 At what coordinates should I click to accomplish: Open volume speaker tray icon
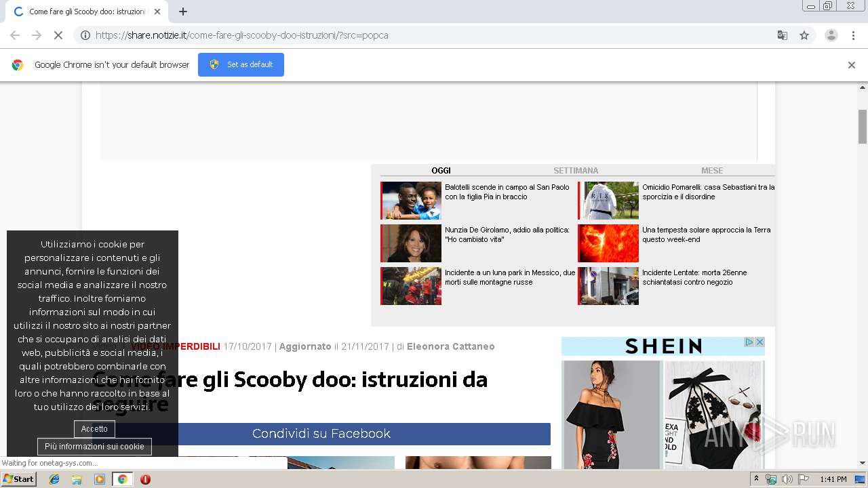787,479
